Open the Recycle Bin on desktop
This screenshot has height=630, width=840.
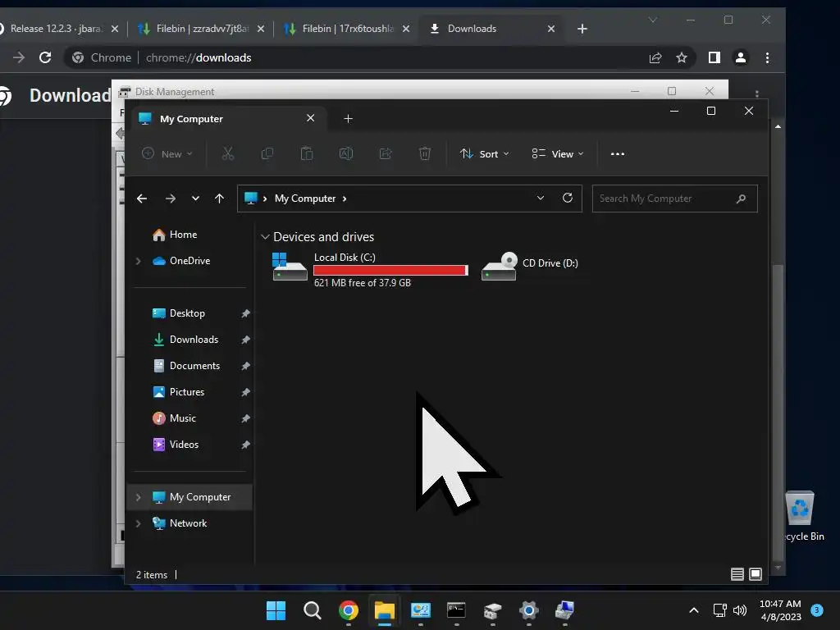point(802,516)
